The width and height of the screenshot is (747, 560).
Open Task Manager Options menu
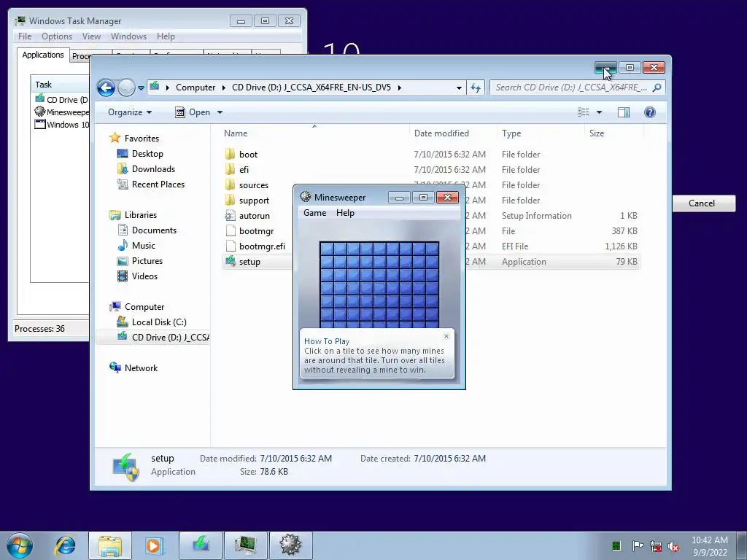pos(57,36)
